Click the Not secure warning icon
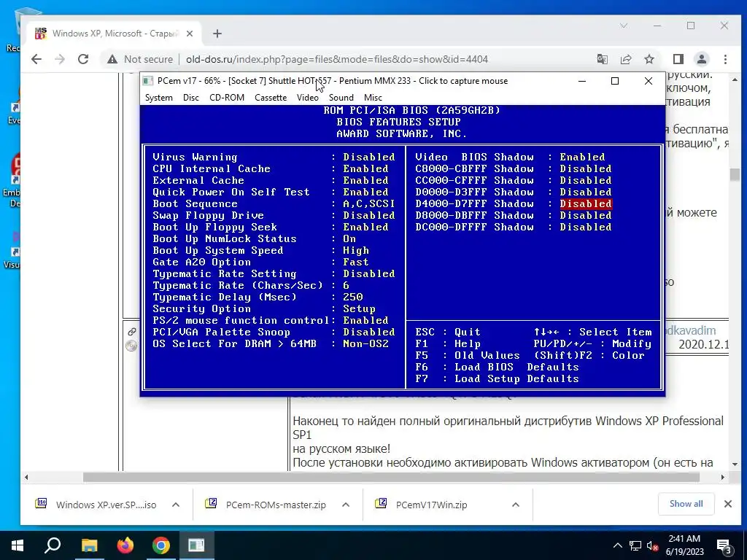Screen dimensions: 747x560 click(112, 60)
